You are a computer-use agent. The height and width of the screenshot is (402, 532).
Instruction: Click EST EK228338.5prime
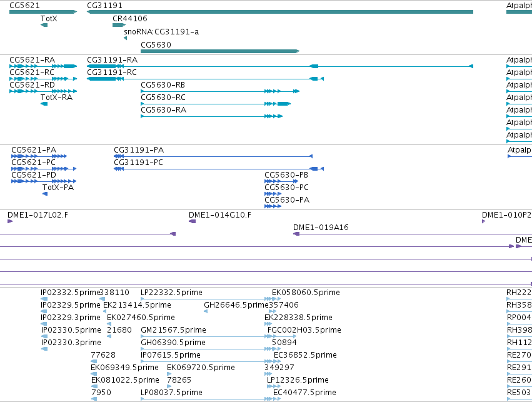pos(298,318)
